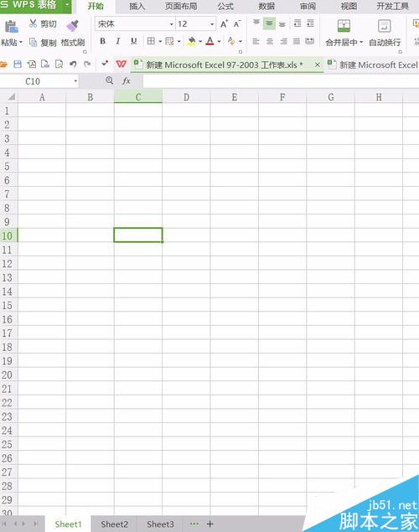Open the fill color bucket swatch
Screen dimensions: 419x532
(x=191, y=41)
